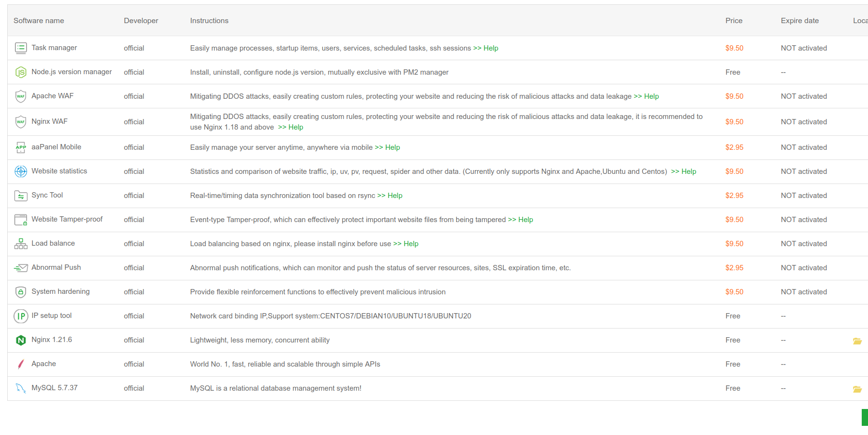Viewport: 868px width, 435px height.
Task: Select the Node.js version manager name
Action: 71,72
